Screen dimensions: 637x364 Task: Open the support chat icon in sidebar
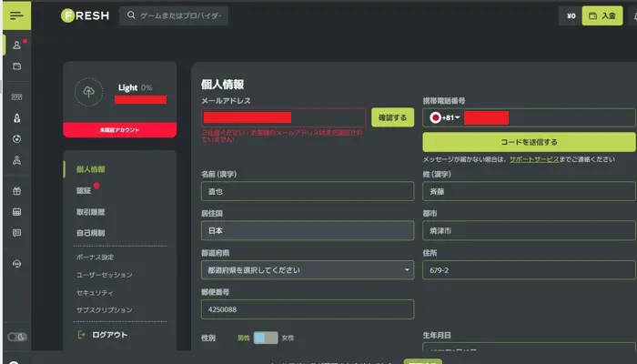click(x=16, y=264)
